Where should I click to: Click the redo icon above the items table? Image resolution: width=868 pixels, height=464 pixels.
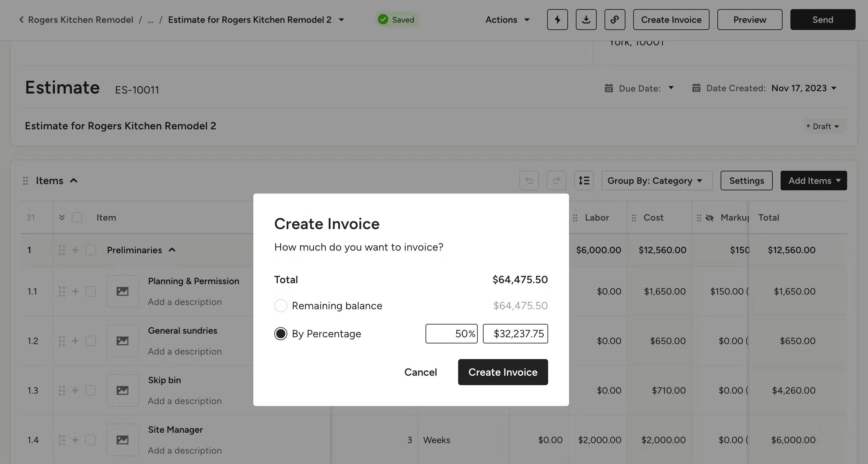tap(556, 181)
